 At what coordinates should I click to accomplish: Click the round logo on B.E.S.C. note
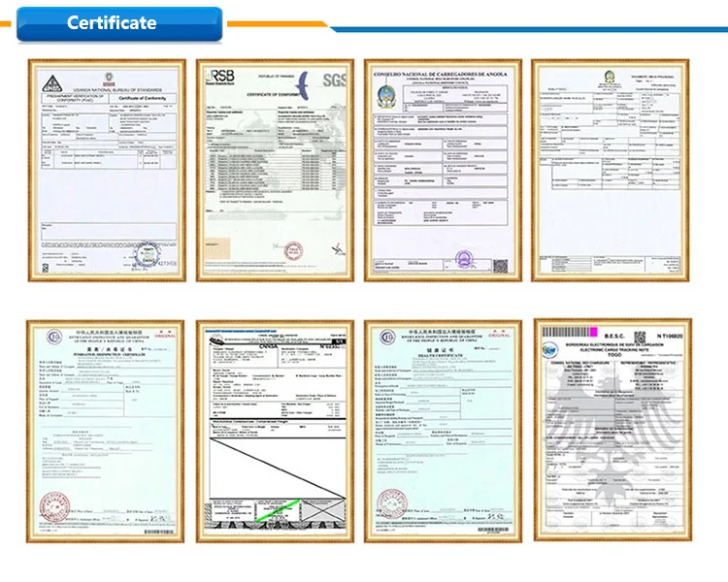[x=550, y=349]
